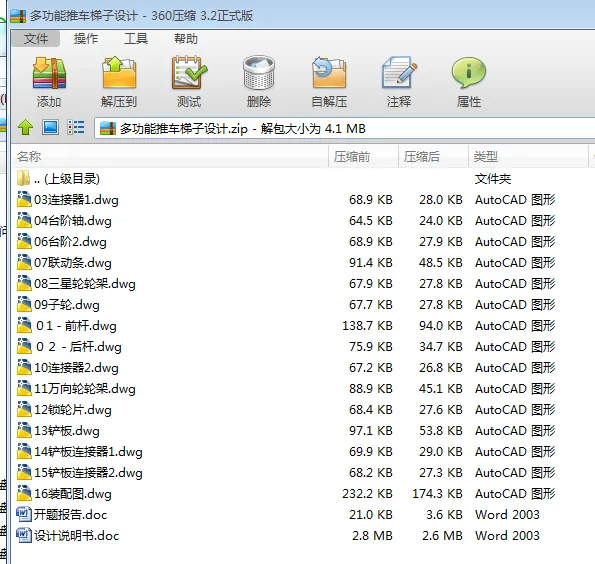Go up one level with green arrow

(25, 128)
